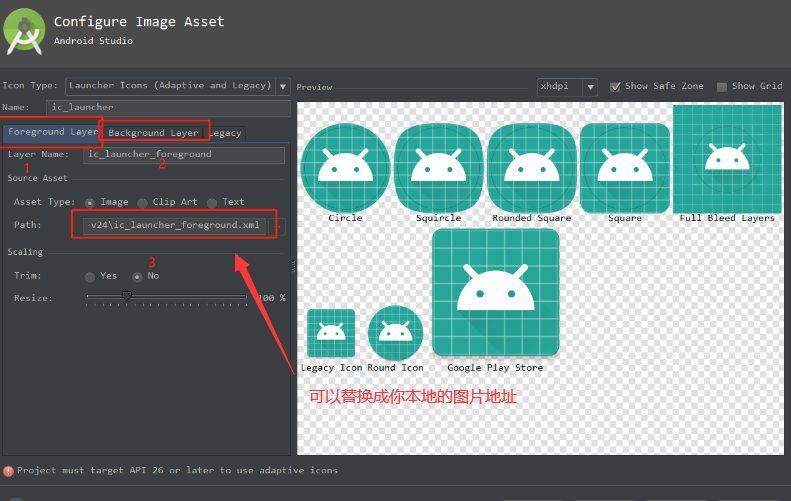Click the Resize slider handle

pos(127,296)
